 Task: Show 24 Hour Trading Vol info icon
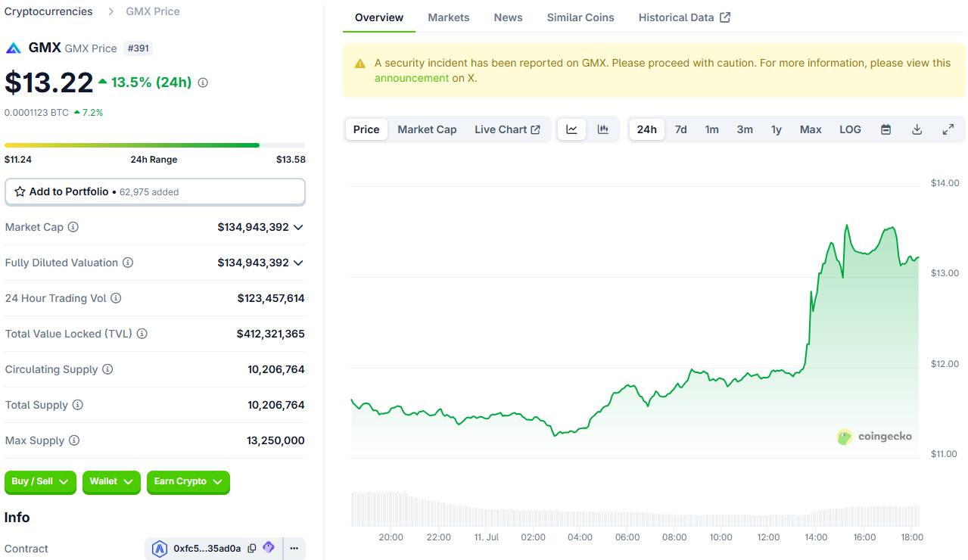pos(116,298)
